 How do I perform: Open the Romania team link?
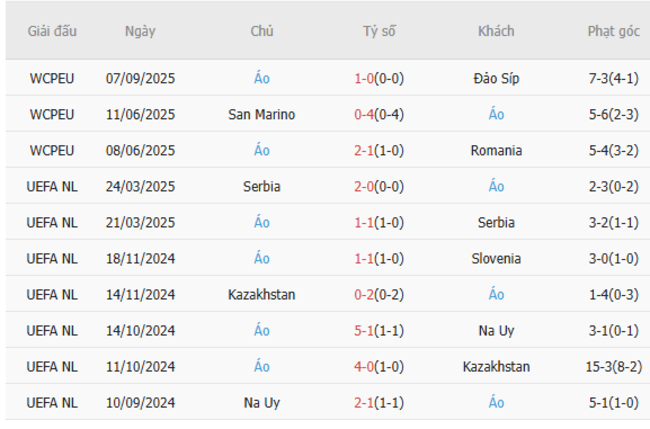[496, 150]
